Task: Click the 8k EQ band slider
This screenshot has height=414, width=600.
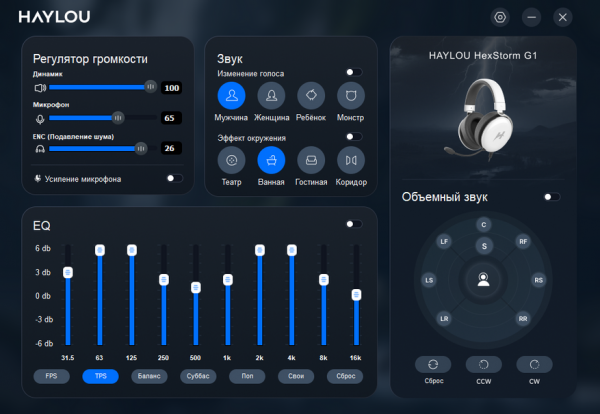Action: point(324,280)
